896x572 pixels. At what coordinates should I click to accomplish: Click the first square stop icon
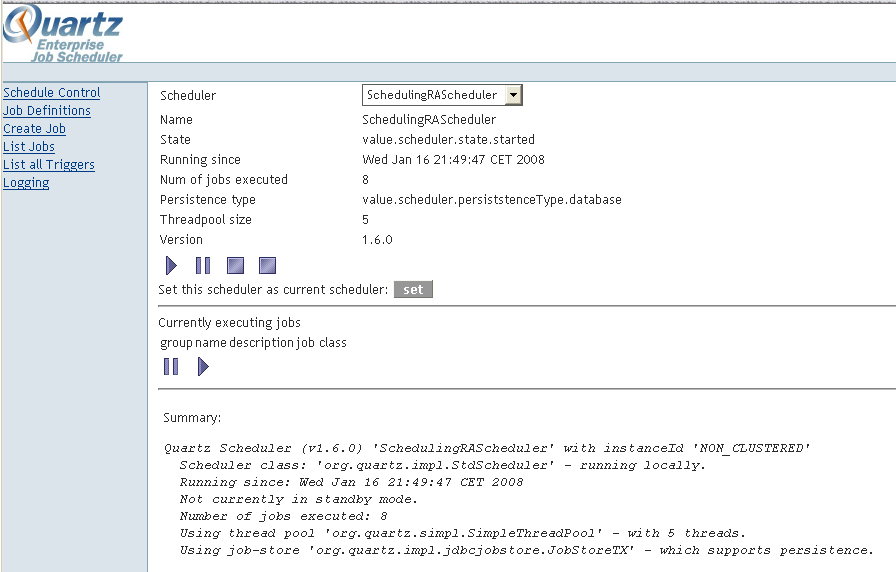tap(235, 266)
